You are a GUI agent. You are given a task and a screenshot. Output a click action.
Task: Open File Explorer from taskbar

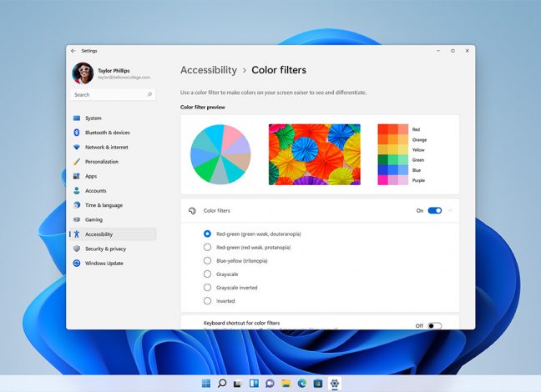286,384
